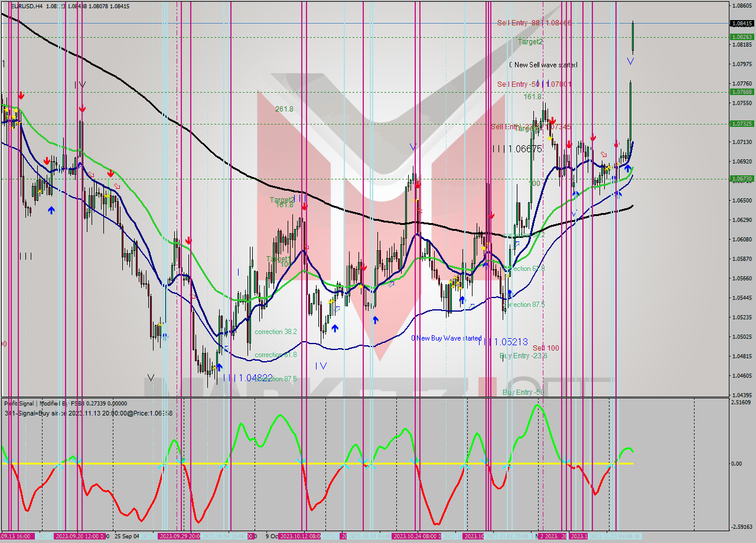The image size is (756, 543).
Task: Click the black V wave label near the September low
Action: click(x=151, y=378)
